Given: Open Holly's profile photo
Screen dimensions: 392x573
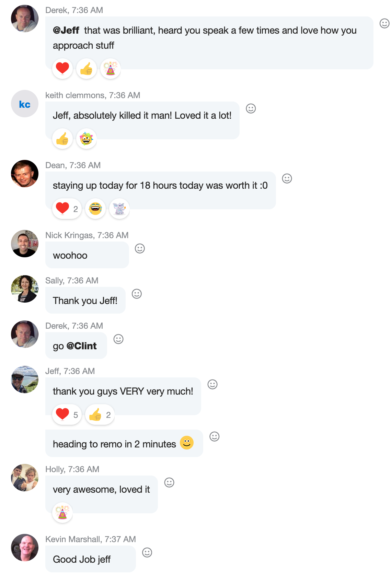Looking at the screenshot, I should pos(25,478).
